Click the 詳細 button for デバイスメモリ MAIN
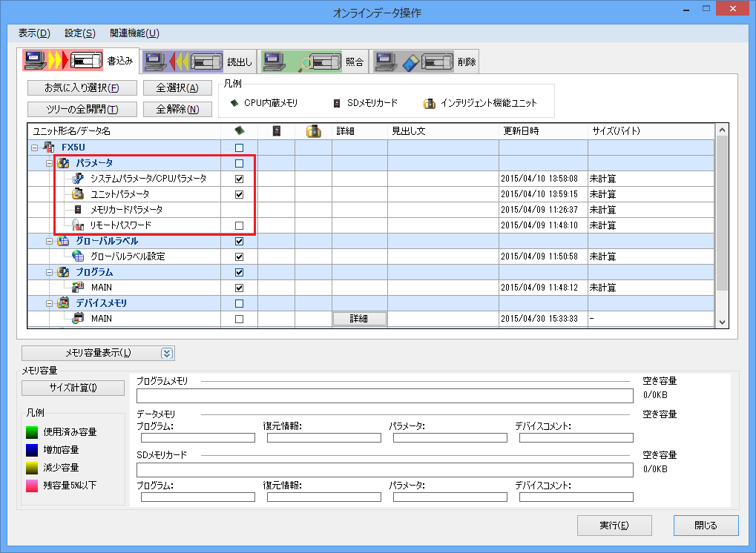The image size is (756, 553). [359, 319]
